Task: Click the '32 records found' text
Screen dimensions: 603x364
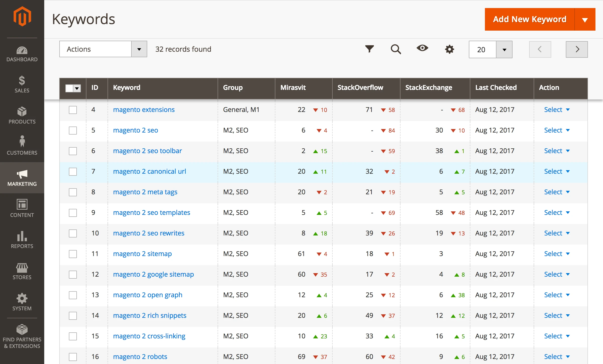Action: 183,49
